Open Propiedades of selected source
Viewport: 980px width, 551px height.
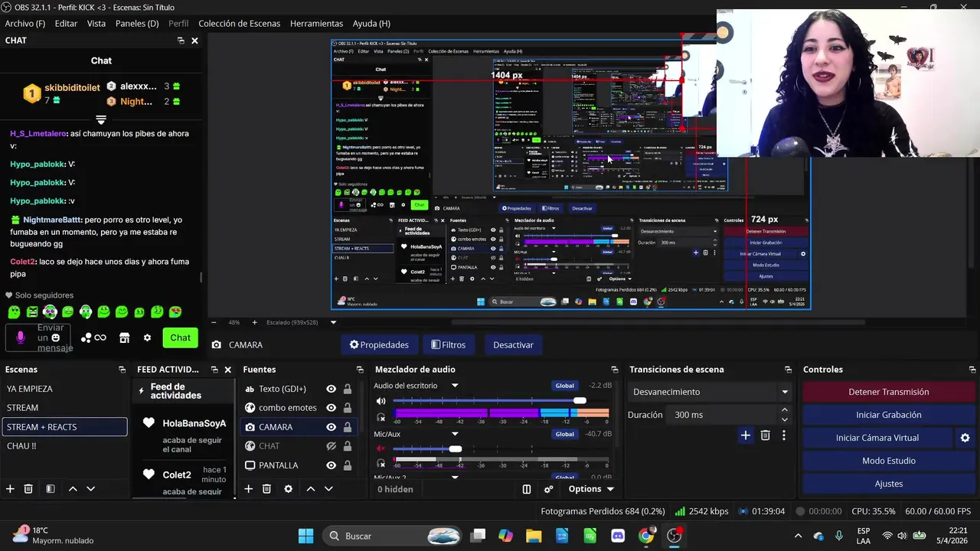click(379, 345)
